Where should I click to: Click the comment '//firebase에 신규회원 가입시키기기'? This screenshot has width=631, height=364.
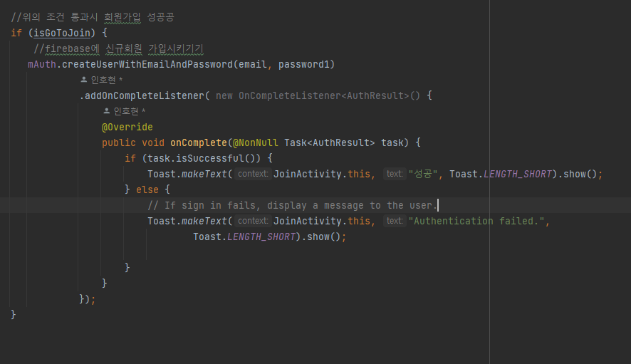[119, 48]
